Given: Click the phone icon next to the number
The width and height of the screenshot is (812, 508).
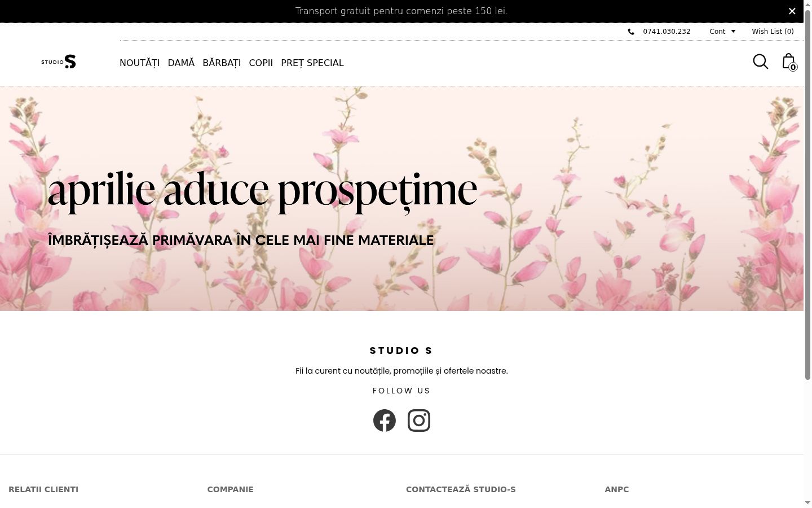Looking at the screenshot, I should pos(631,32).
